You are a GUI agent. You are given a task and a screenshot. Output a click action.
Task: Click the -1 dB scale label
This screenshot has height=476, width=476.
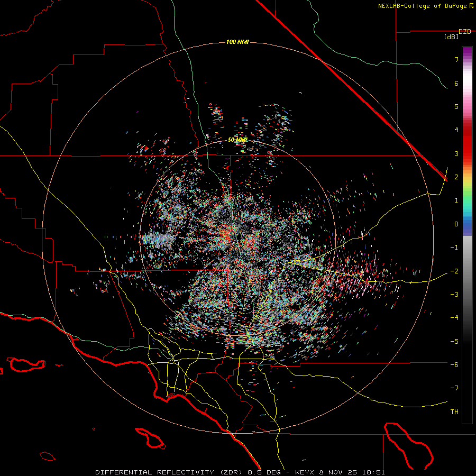[x=454, y=248]
